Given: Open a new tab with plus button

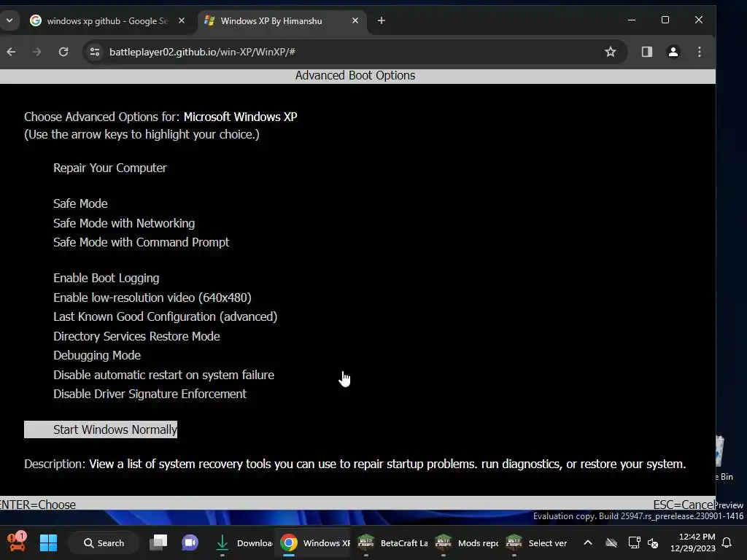Looking at the screenshot, I should (381, 20).
